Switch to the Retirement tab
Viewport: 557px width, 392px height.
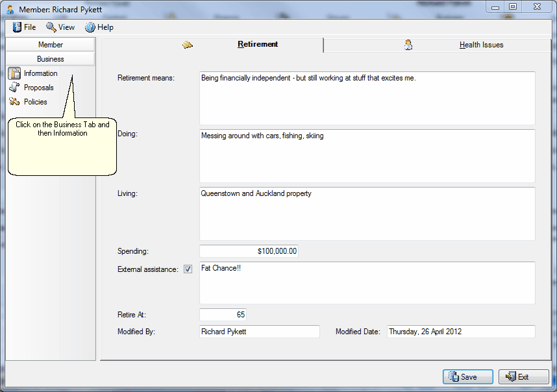tap(212, 45)
